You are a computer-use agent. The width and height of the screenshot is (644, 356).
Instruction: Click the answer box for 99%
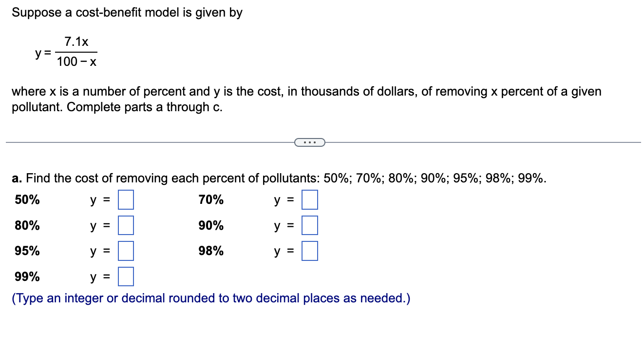125,277
